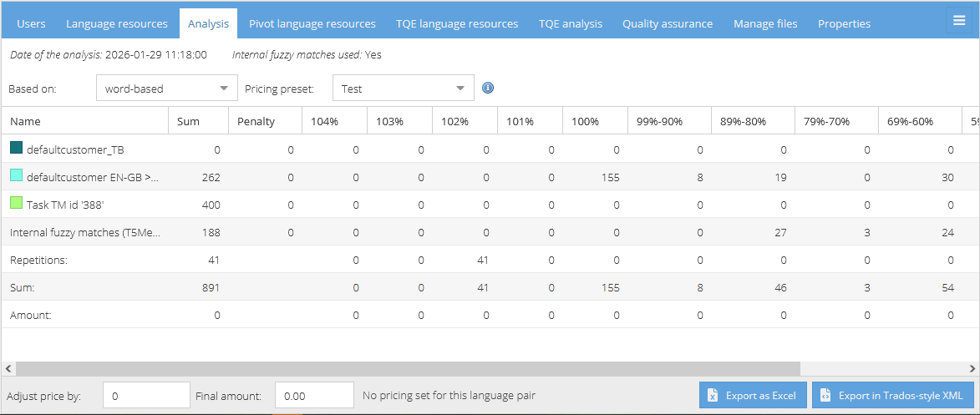980x415 pixels.
Task: Click the Export as Excel button
Action: point(753,395)
